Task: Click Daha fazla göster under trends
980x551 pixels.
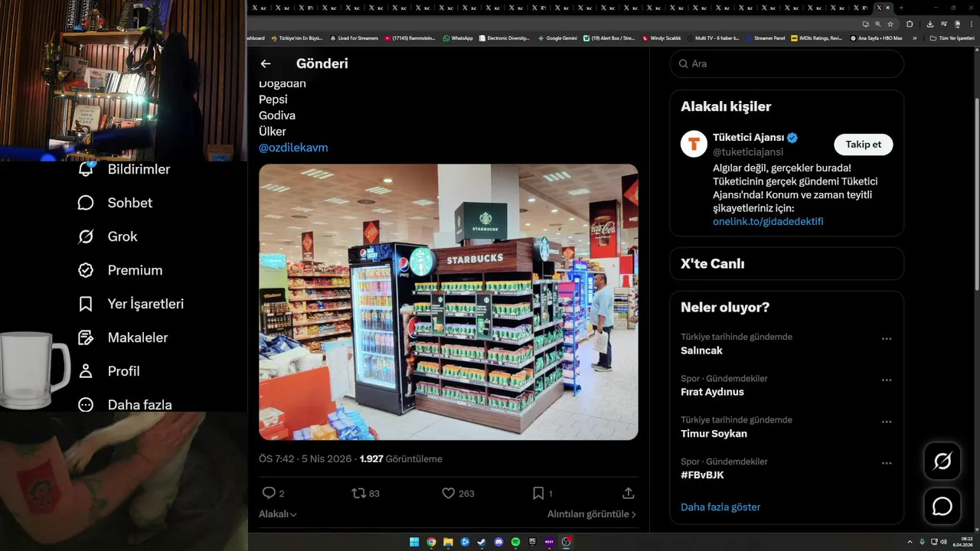Action: 720,507
